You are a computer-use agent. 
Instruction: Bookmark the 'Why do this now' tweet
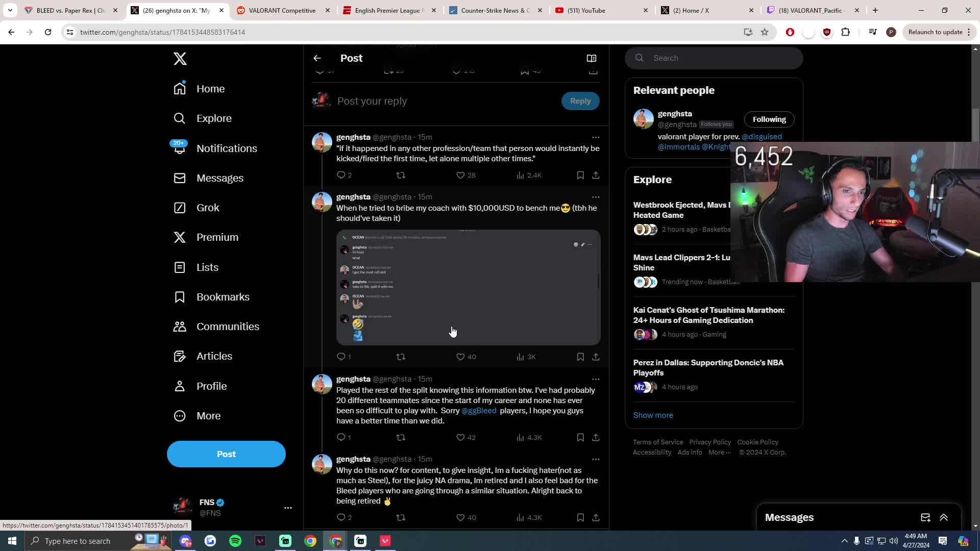pos(580,517)
